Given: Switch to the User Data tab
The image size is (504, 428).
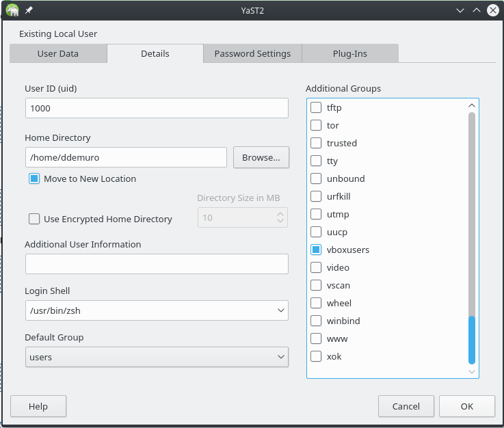Looking at the screenshot, I should tap(58, 53).
